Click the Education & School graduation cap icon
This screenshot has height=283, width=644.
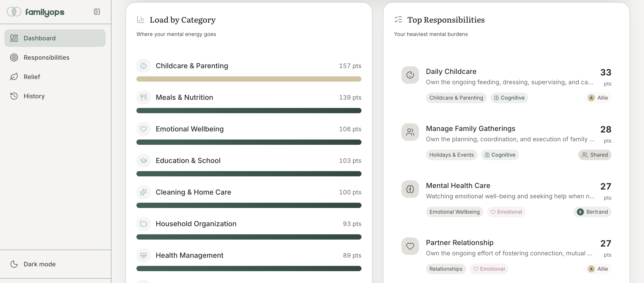coord(143,161)
